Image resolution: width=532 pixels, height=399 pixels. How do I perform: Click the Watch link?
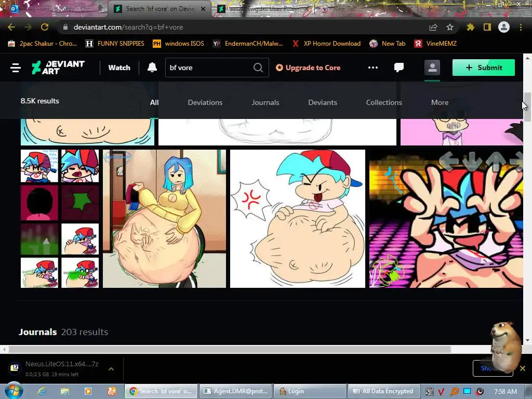[x=119, y=68]
